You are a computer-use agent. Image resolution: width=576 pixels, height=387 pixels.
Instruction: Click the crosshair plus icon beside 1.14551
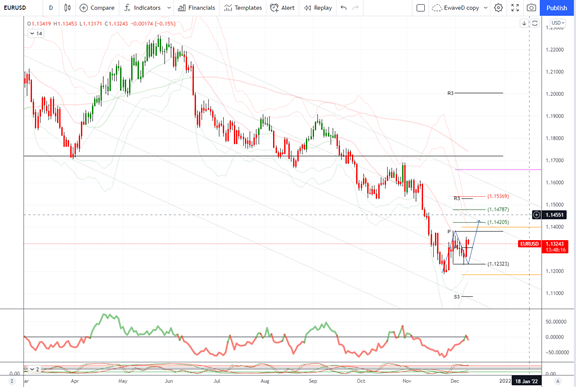coord(536,214)
